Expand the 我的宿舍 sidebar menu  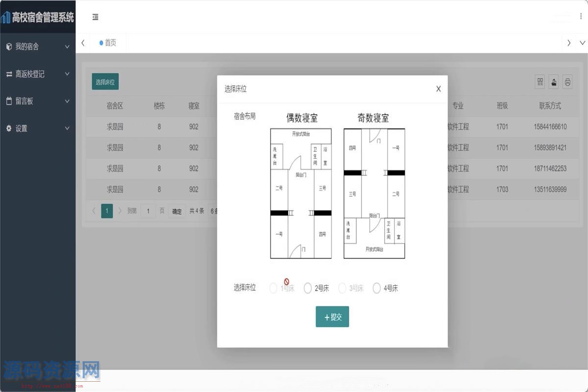pyautogui.click(x=38, y=47)
